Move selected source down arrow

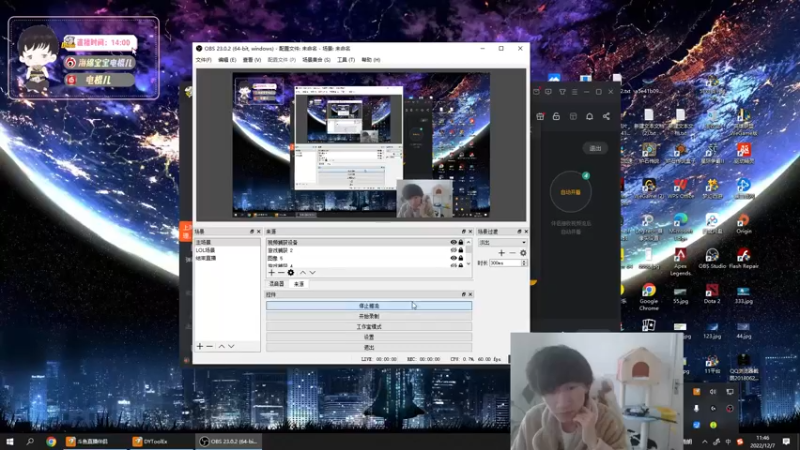point(312,273)
